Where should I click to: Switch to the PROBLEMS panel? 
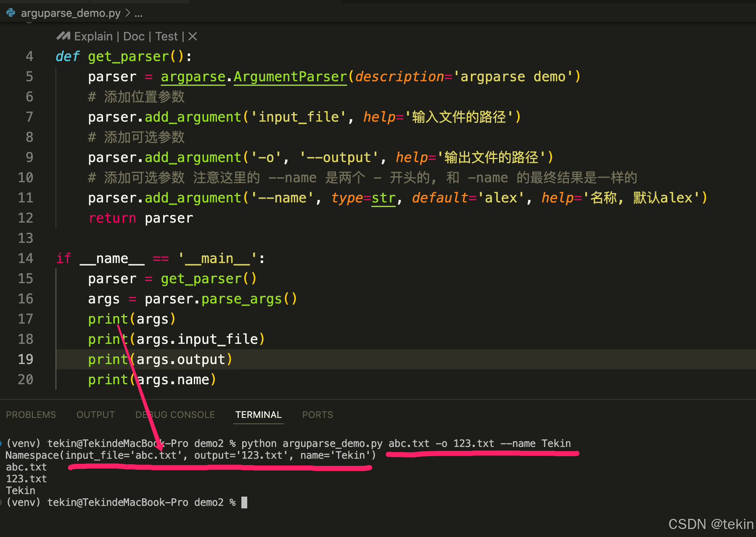point(31,415)
